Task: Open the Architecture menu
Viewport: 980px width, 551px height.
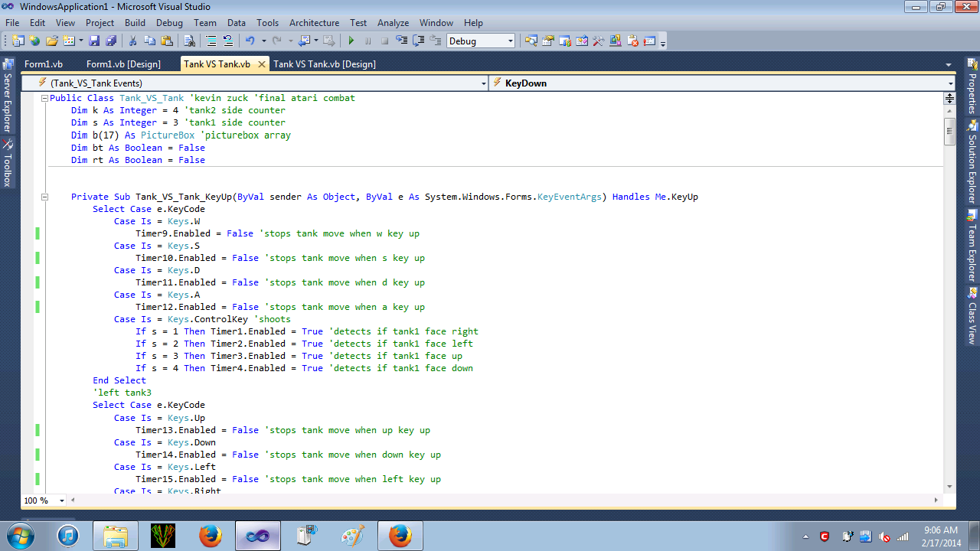Action: tap(314, 23)
